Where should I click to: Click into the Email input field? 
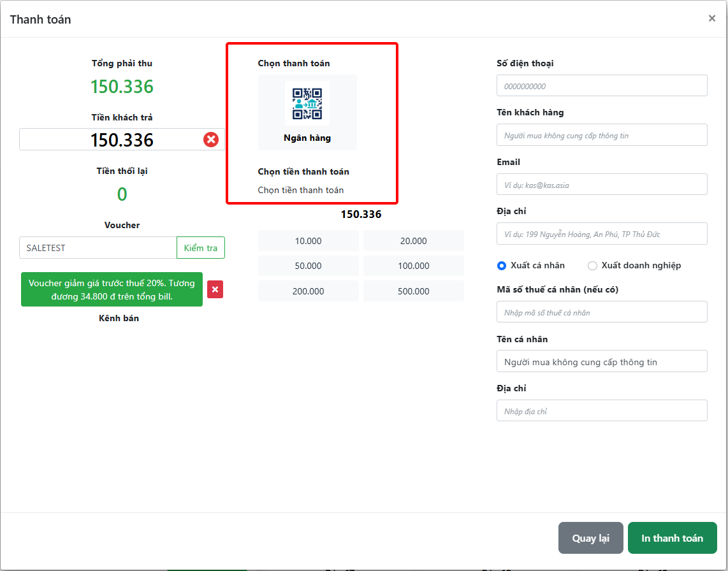pyautogui.click(x=602, y=185)
